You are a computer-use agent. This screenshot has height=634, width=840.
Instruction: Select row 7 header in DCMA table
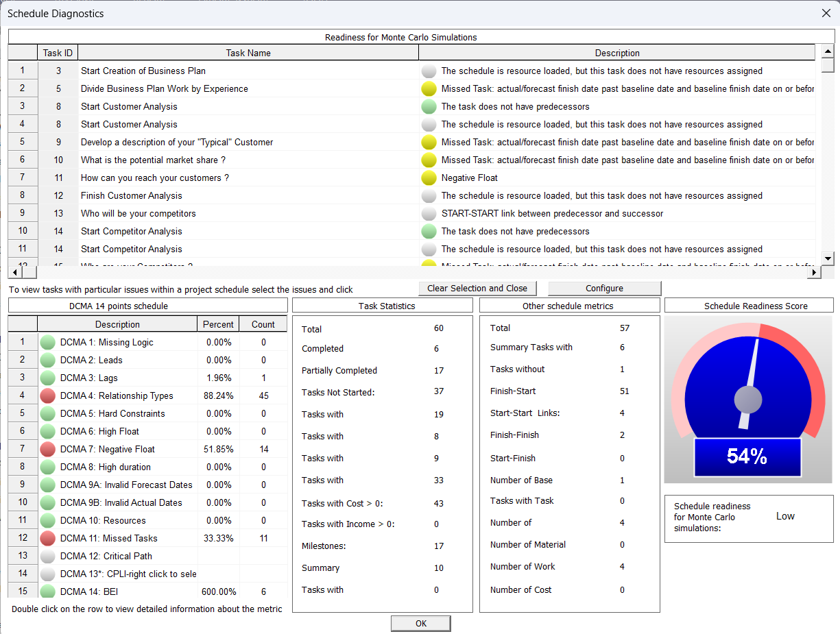pos(23,449)
